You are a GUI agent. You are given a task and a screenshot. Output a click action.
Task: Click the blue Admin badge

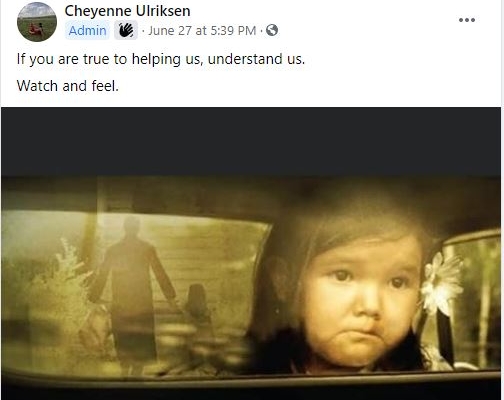[x=87, y=30]
